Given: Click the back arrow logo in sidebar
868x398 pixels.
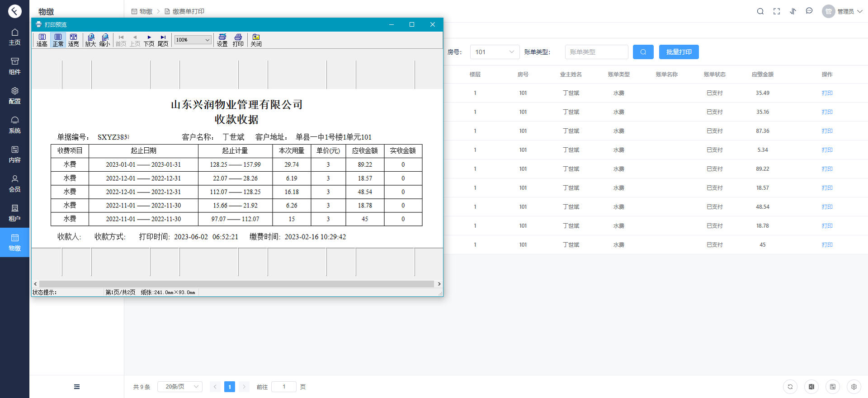Looking at the screenshot, I should 14,11.
